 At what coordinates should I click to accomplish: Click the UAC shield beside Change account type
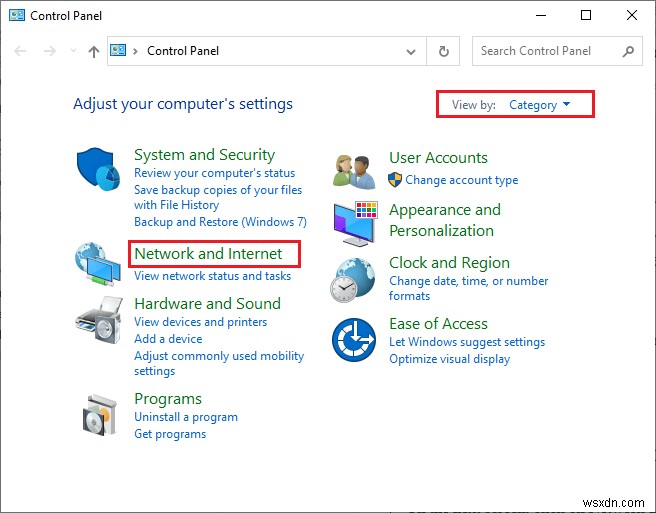pyautogui.click(x=395, y=180)
